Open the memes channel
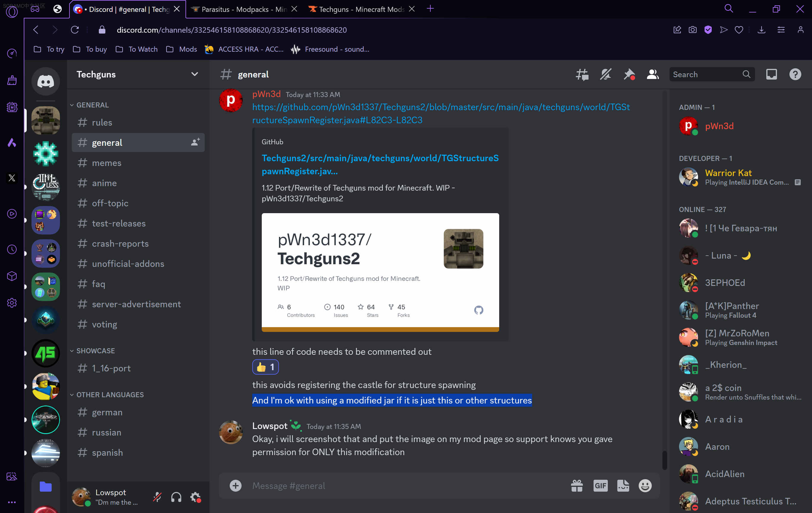812x513 pixels. [138, 163]
